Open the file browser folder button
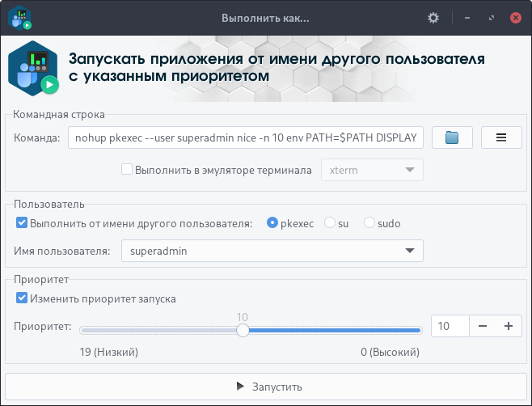Screen dimensions: 532x406 pos(452,138)
